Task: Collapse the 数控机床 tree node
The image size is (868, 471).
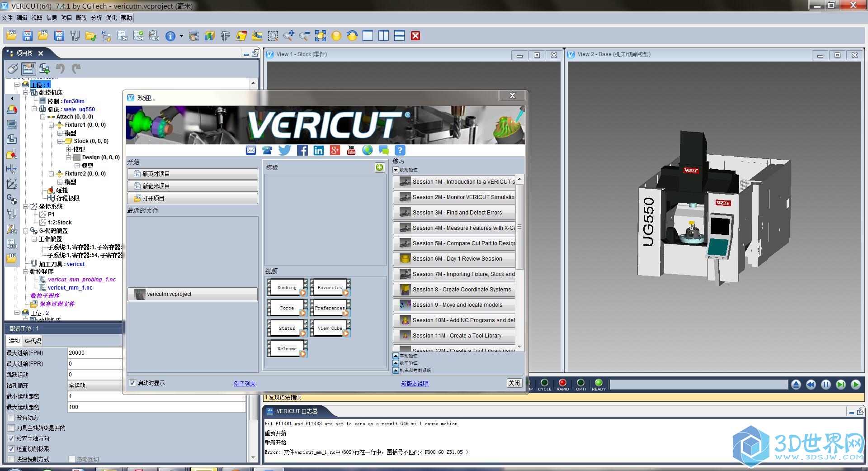Action: pos(26,92)
